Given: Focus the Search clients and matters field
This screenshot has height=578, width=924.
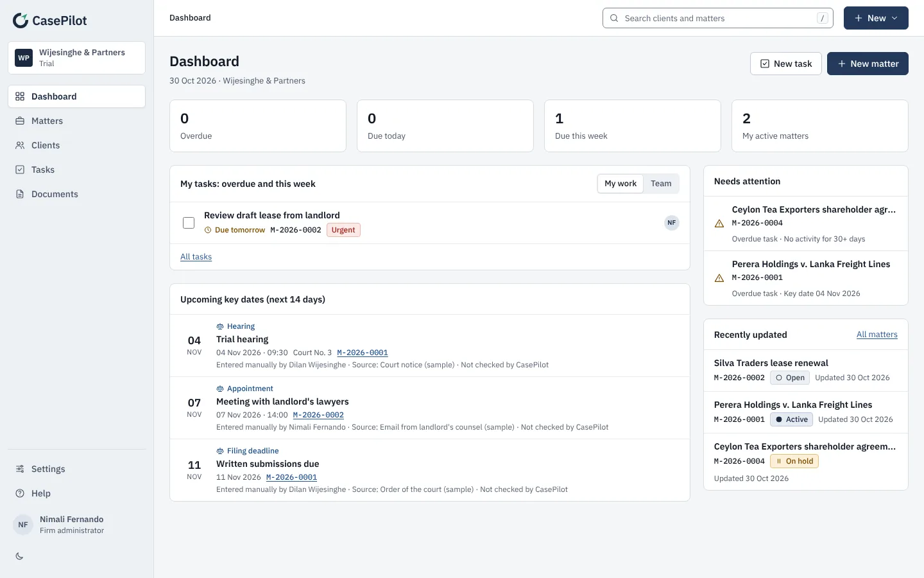Looking at the screenshot, I should [717, 18].
